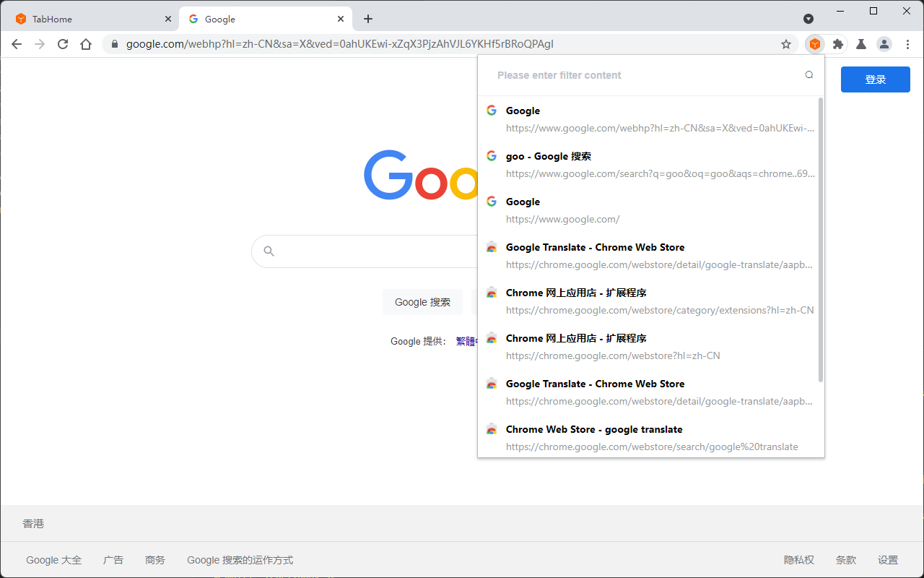
Task: Click the 登录 sign-in button
Action: [x=875, y=79]
